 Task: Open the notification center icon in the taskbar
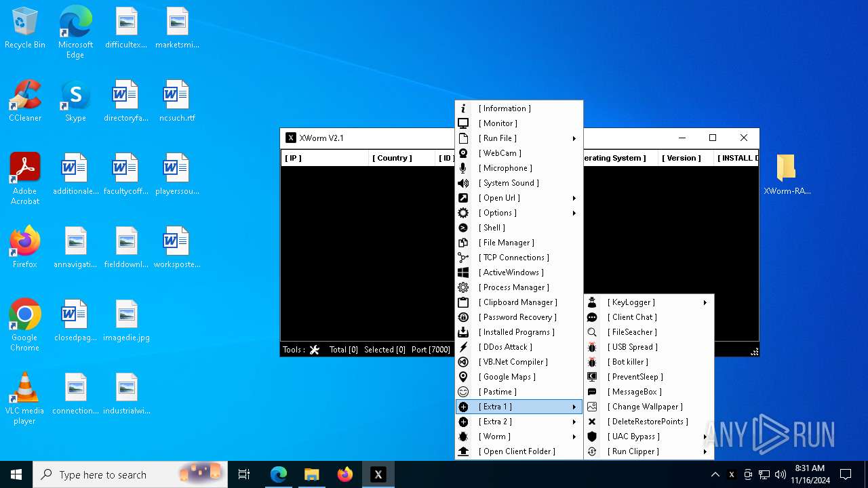(846, 474)
